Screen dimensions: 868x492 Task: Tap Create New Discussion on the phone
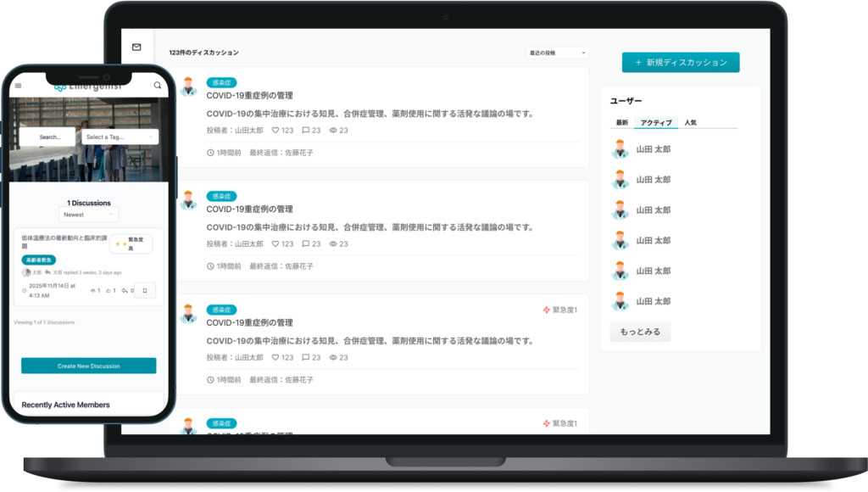[x=89, y=366]
